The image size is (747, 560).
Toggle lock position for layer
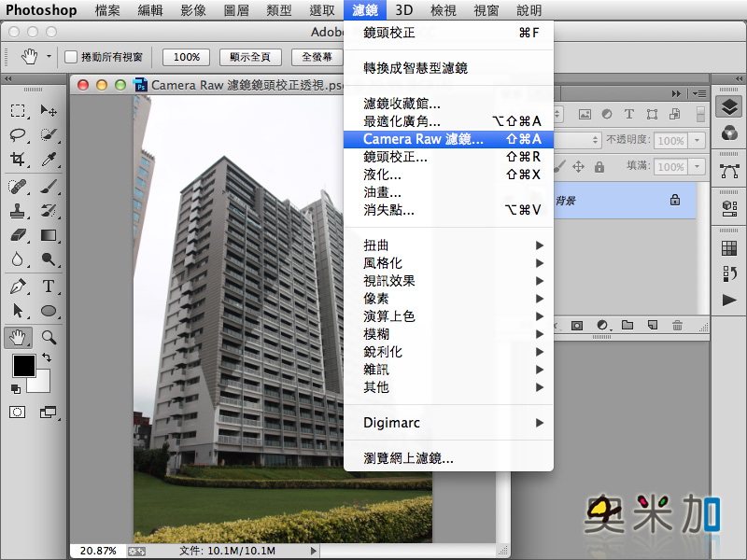tap(578, 167)
